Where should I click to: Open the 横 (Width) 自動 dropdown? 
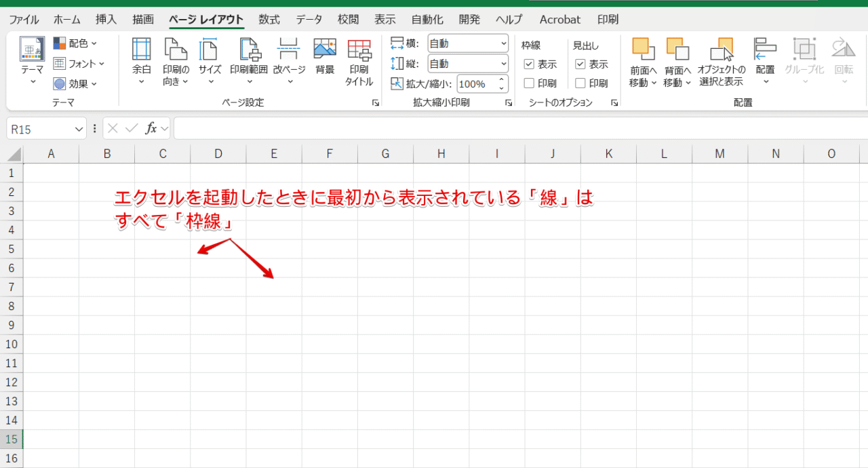pyautogui.click(x=505, y=43)
